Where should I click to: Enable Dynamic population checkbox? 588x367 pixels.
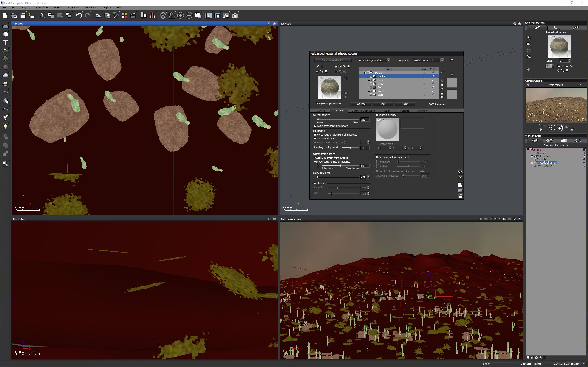(x=317, y=103)
